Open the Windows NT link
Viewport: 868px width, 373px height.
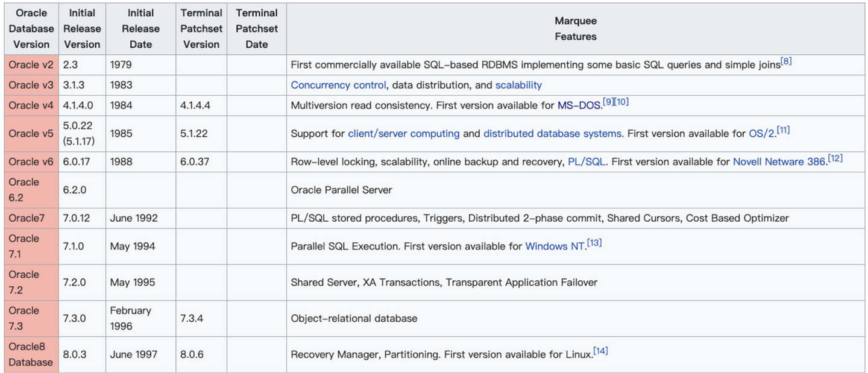tap(555, 246)
